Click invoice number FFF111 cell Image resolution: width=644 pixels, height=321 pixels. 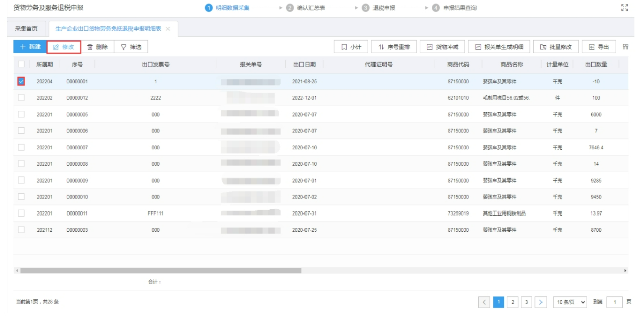155,213
